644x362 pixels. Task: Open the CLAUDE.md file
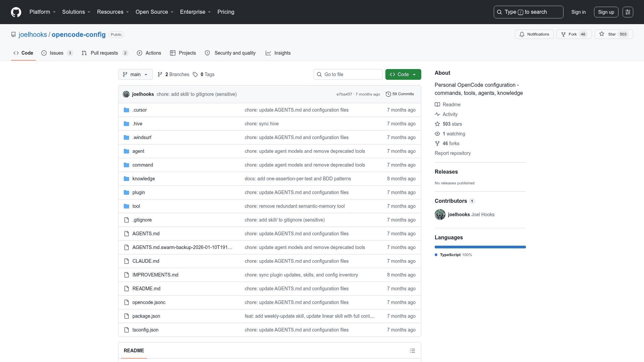[146, 261]
